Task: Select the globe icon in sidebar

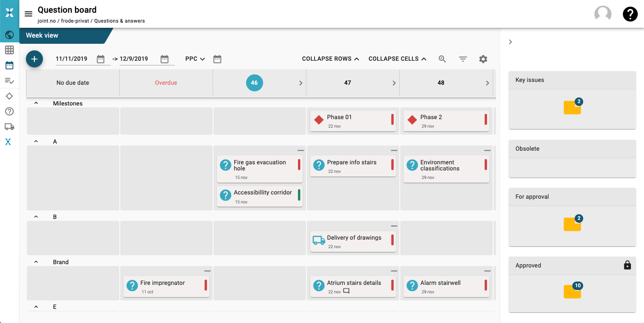Action: 9,35
